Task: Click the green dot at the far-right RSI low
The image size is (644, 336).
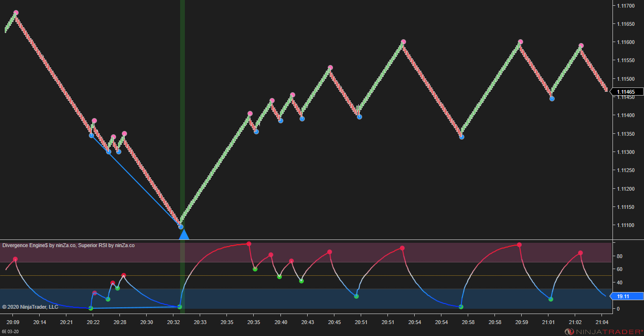Action: (550, 299)
